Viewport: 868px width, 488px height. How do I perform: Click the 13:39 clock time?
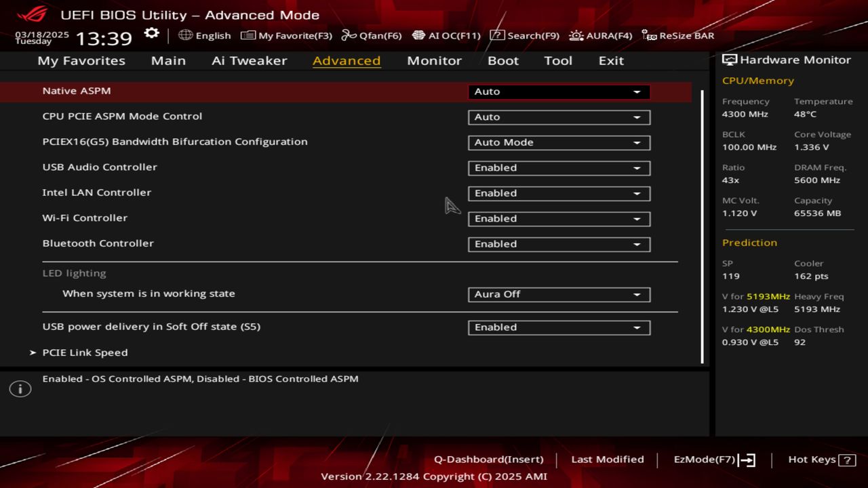(x=103, y=38)
